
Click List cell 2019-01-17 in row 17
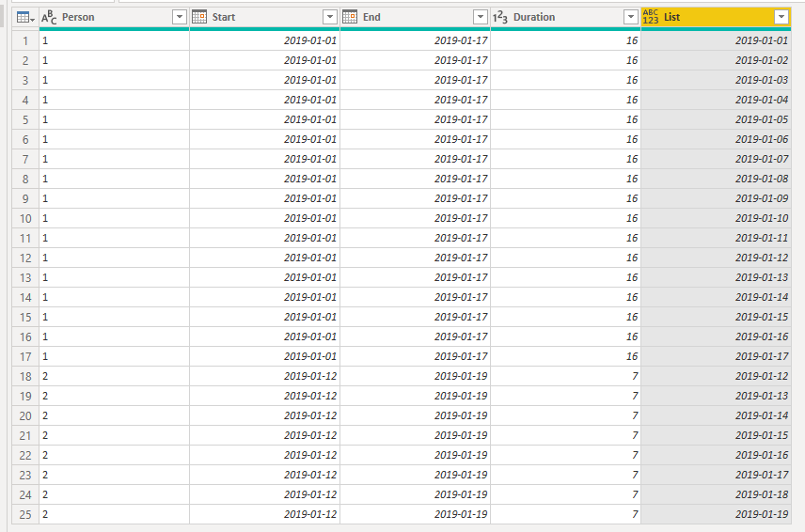click(x=716, y=356)
